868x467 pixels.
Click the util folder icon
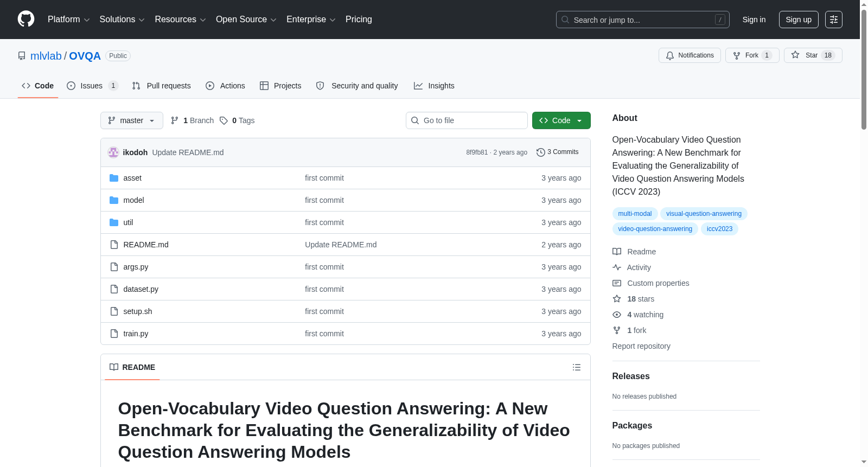pyautogui.click(x=114, y=222)
